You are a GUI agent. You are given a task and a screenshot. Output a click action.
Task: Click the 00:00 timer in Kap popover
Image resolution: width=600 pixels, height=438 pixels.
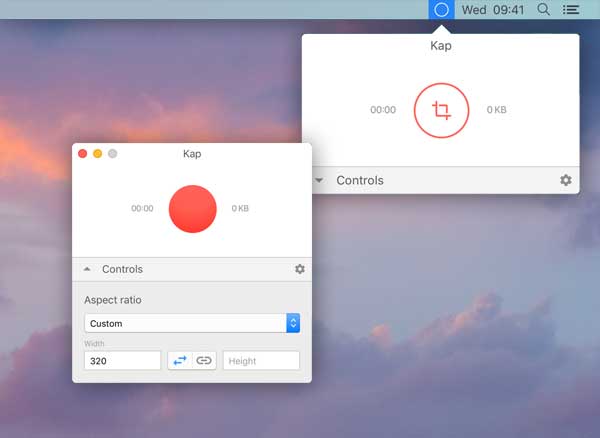click(x=383, y=110)
